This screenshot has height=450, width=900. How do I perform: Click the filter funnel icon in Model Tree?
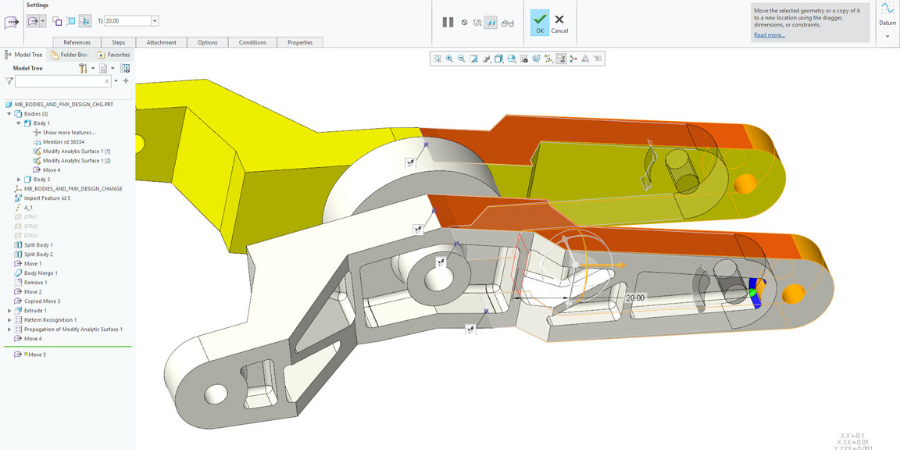tap(9, 81)
